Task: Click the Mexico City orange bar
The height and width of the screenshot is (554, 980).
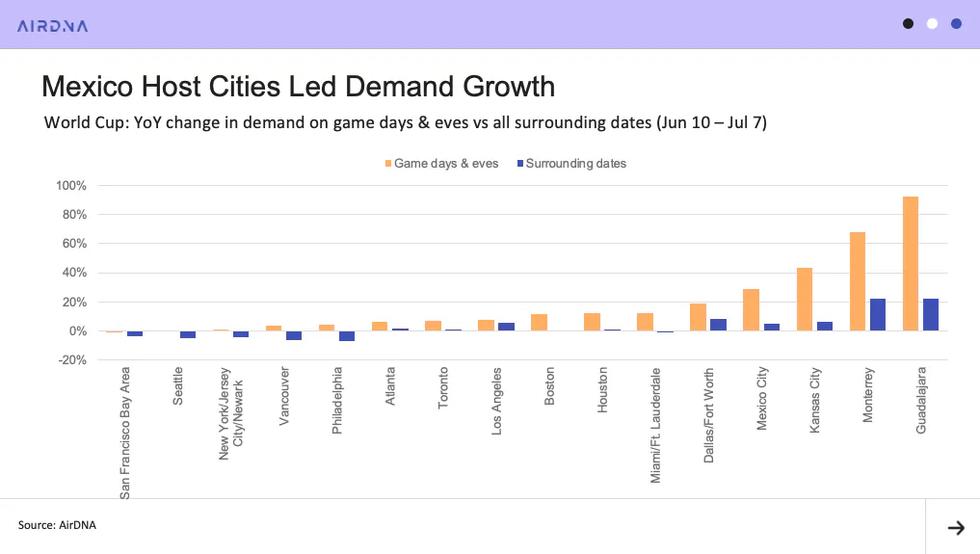Action: pyautogui.click(x=752, y=310)
